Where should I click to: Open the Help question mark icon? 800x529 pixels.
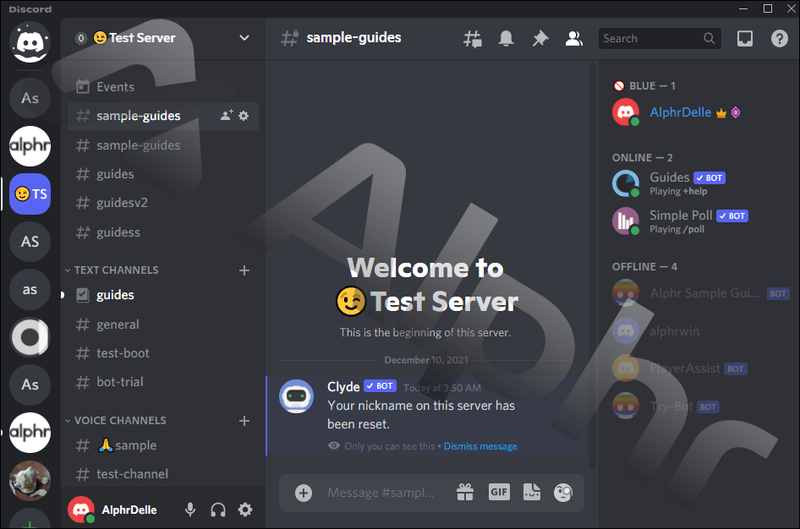[779, 39]
